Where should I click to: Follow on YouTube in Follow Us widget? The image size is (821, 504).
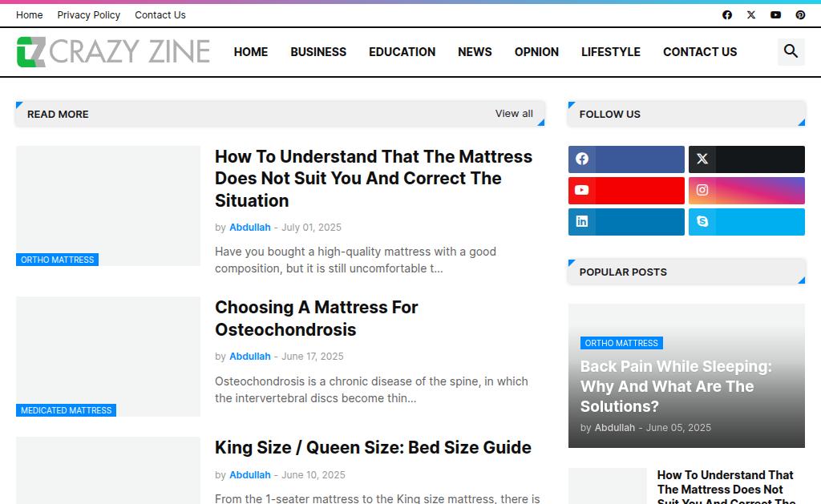point(626,191)
